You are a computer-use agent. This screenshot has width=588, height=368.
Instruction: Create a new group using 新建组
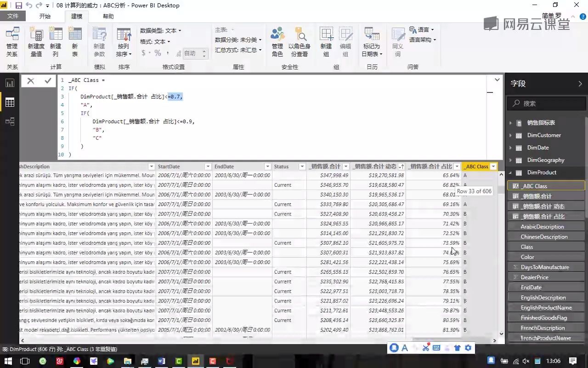[x=326, y=40]
